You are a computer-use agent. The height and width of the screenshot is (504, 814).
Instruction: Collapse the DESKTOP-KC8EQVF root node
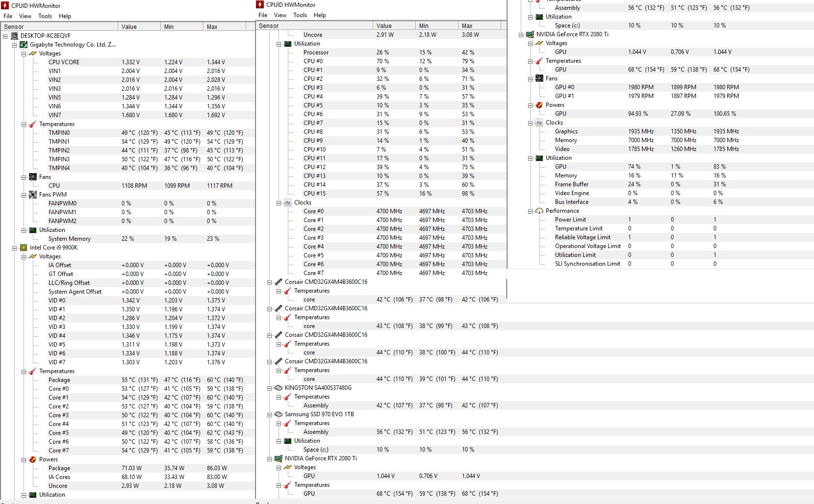pyautogui.click(x=5, y=36)
